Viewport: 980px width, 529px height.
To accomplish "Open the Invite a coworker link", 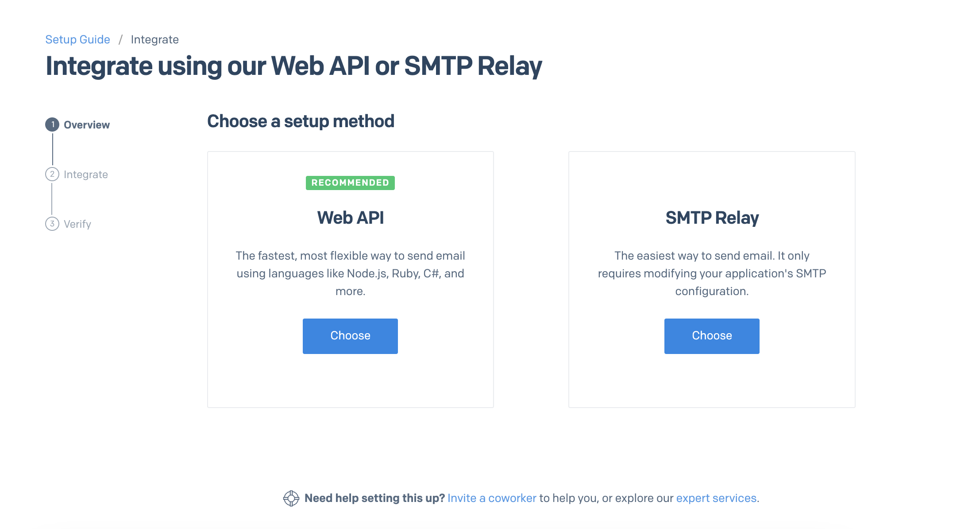I will click(x=492, y=498).
